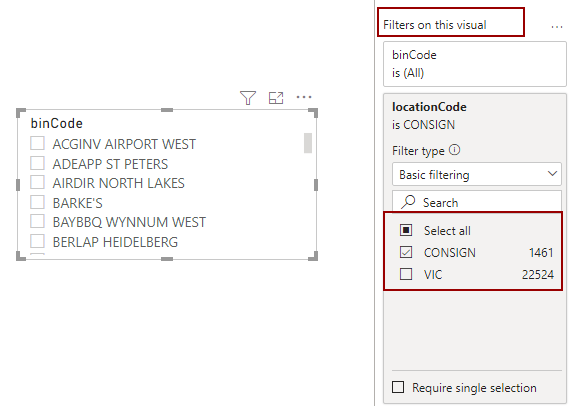This screenshot has width=573, height=406.
Task: Open Filters pane more options ellipsis
Action: [x=557, y=27]
